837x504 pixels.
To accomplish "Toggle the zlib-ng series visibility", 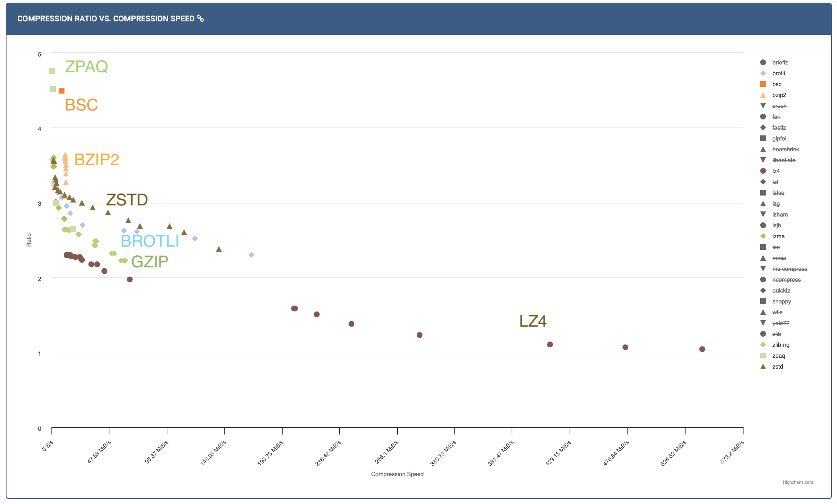I will [780, 345].
